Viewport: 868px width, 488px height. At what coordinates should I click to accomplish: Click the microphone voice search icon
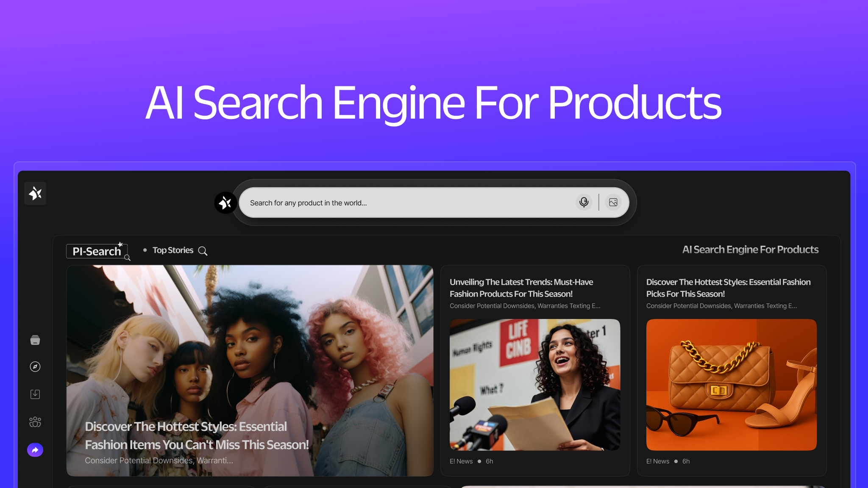click(584, 202)
